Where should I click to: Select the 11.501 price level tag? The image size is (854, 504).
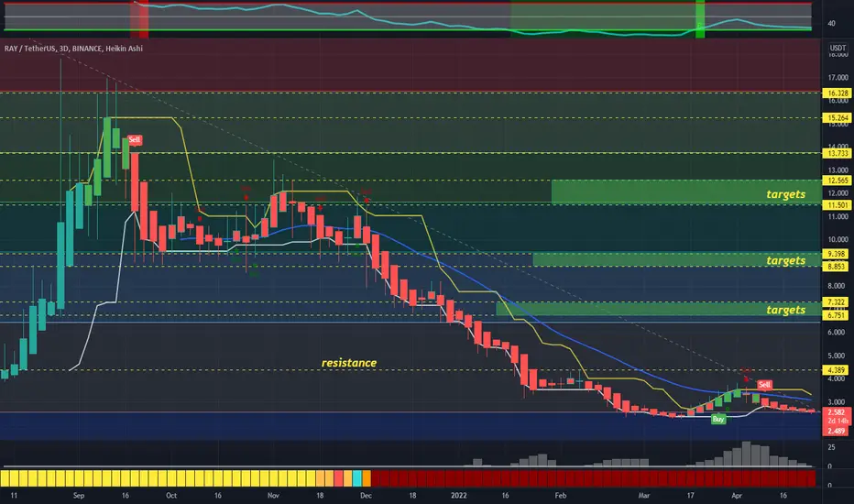[x=838, y=205]
